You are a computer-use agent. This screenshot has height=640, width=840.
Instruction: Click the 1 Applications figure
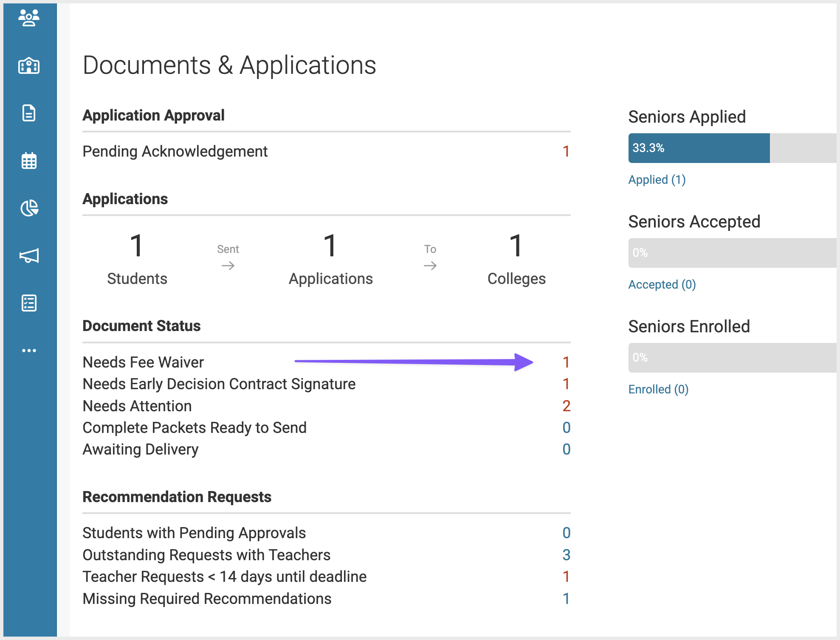[x=331, y=259]
